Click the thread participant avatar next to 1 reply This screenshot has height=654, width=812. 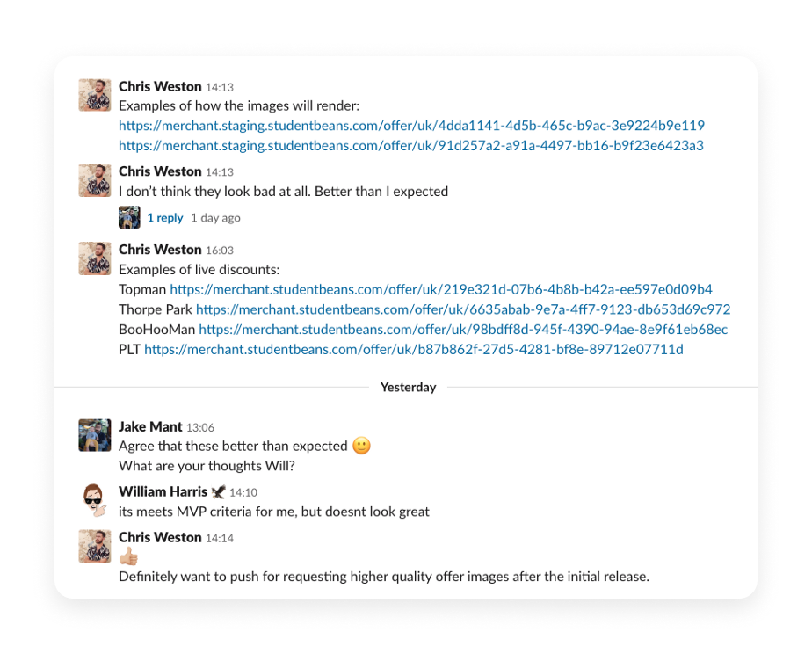pos(129,217)
